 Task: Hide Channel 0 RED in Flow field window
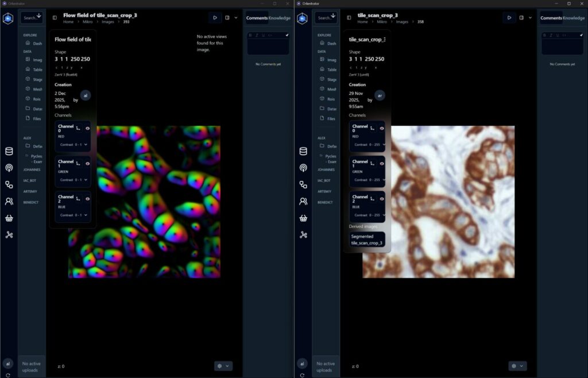click(88, 129)
